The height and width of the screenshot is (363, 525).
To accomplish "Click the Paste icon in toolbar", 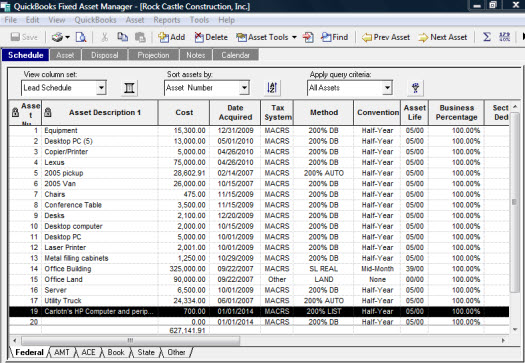I will (140, 37).
